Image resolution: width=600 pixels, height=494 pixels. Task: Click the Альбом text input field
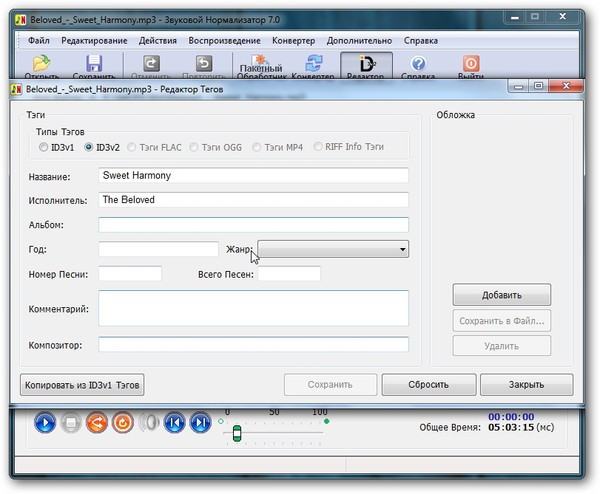[x=253, y=224]
